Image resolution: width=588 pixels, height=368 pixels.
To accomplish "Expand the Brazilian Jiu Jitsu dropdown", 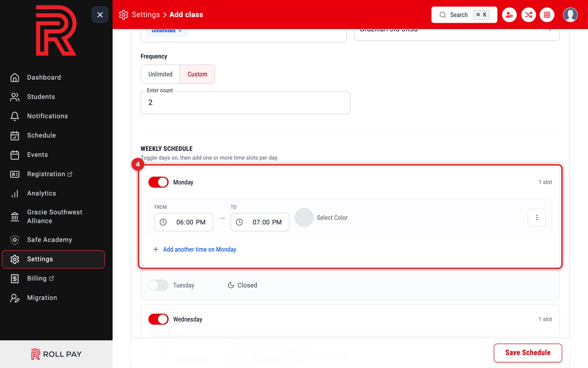I will pos(457,34).
